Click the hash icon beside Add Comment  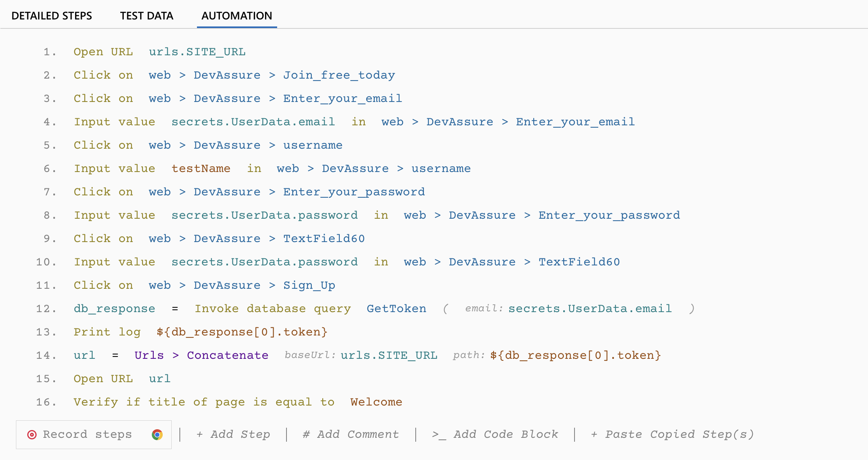[306, 434]
